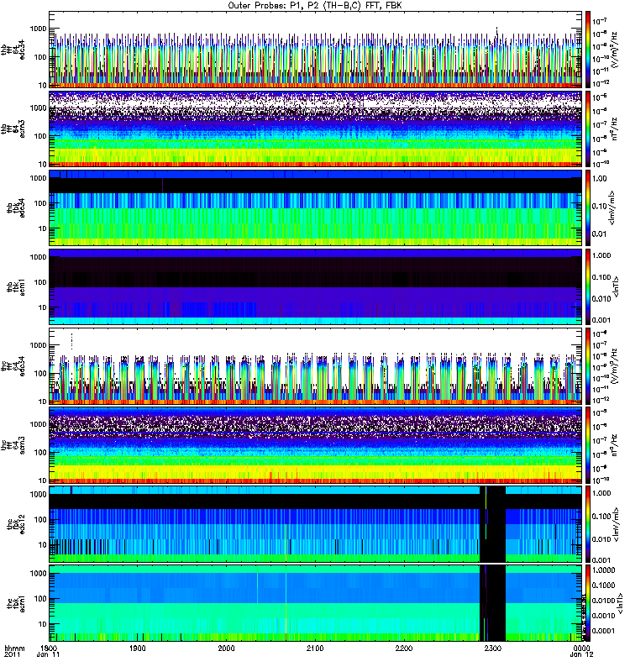Click the "Jan 12" date label
The width and height of the screenshot is (630, 672).
tap(581, 655)
